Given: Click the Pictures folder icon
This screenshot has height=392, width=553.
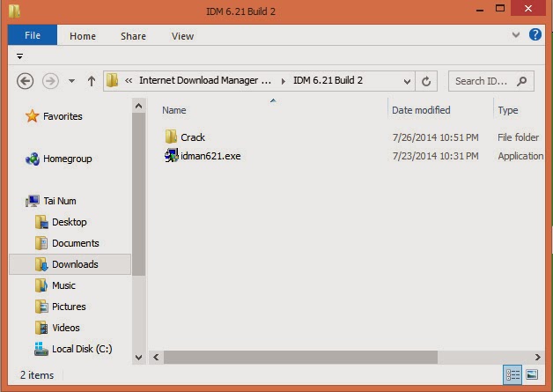Looking at the screenshot, I should tap(41, 307).
